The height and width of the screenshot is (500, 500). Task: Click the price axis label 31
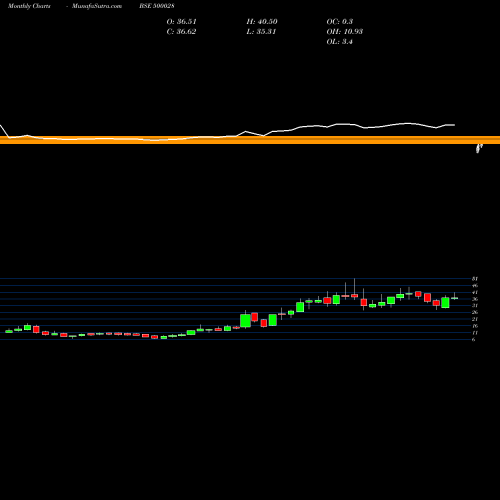pos(475,305)
